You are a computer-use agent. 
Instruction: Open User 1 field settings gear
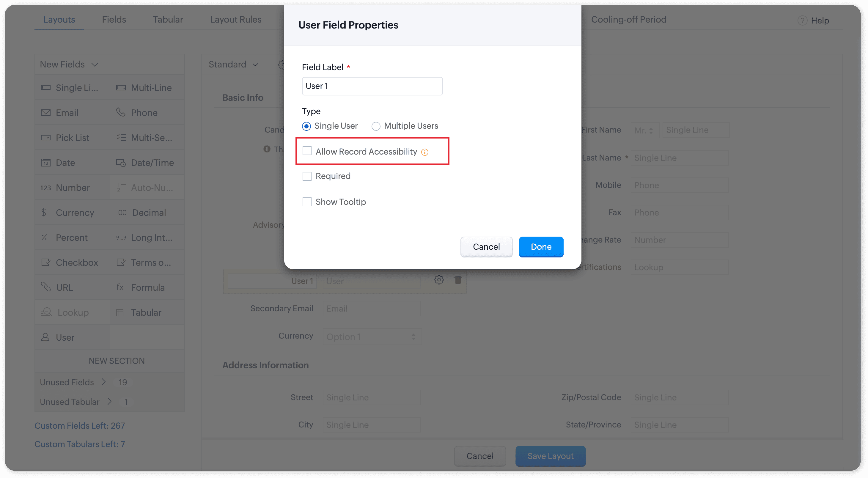[x=439, y=280]
